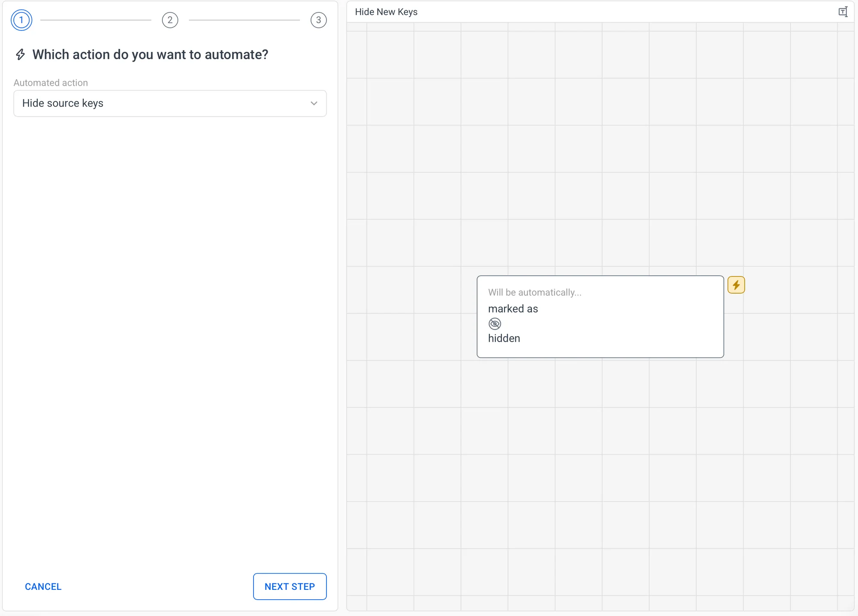858x616 pixels.
Task: Click the Automated action field label
Action: pyautogui.click(x=51, y=83)
